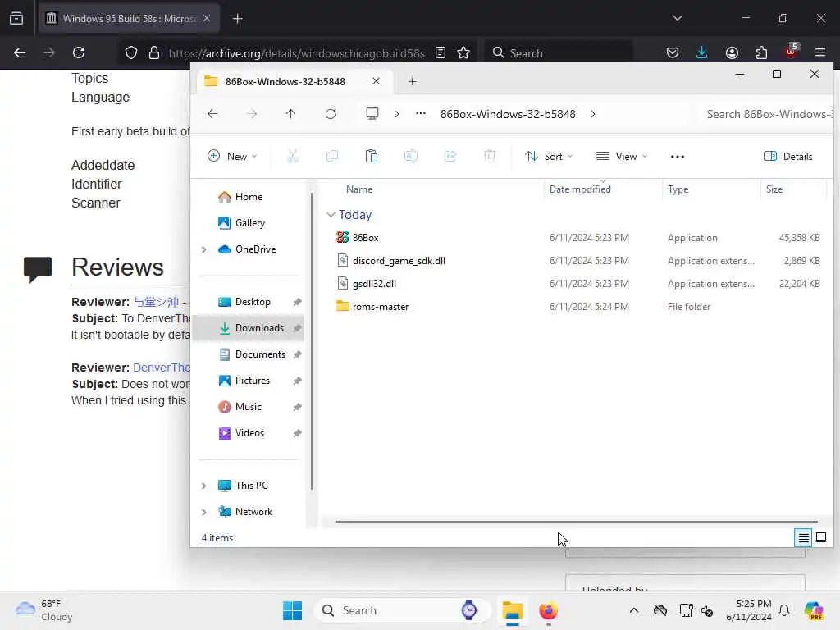This screenshot has height=630, width=840.
Task: Add a new Explorer tab
Action: [x=412, y=81]
